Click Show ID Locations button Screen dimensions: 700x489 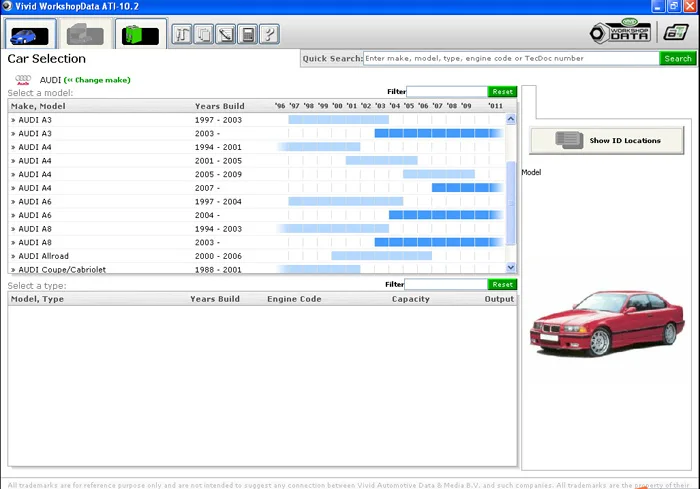pos(606,140)
